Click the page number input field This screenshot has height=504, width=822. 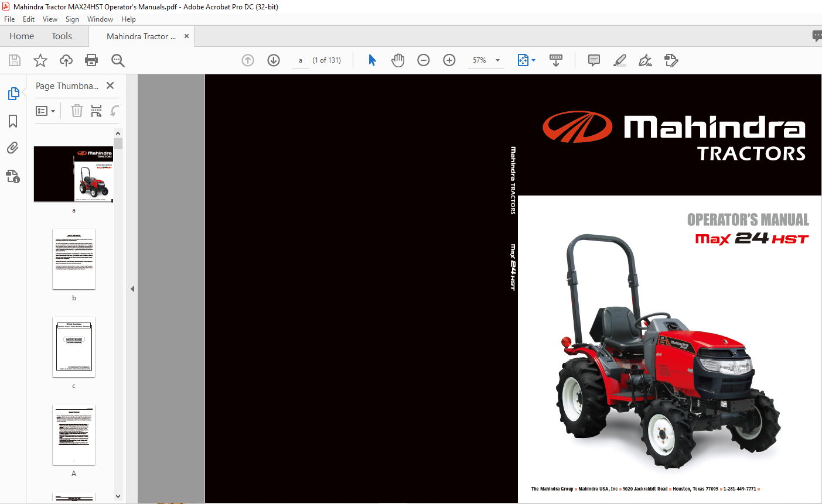301,60
